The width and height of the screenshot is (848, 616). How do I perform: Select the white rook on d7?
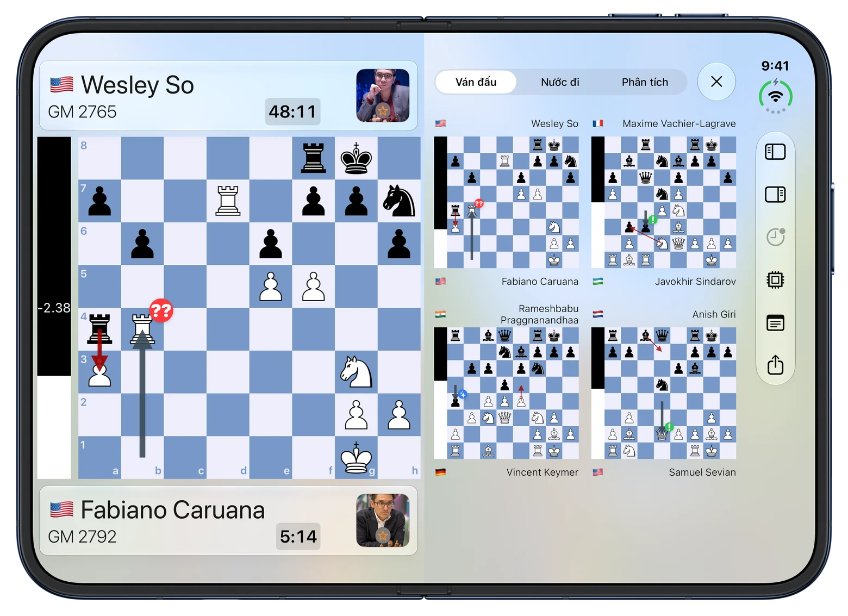click(228, 201)
